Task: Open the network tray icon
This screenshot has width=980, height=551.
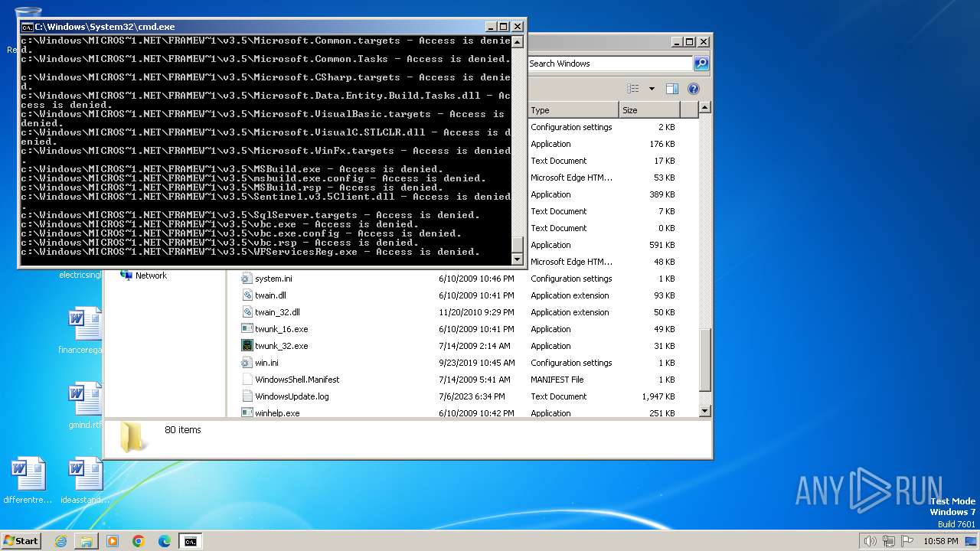Action: [889, 541]
